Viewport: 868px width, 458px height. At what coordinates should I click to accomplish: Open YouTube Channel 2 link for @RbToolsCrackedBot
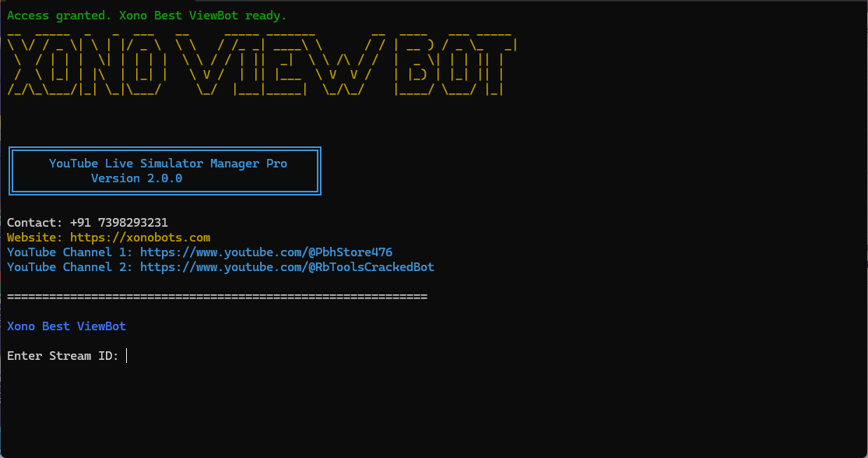click(x=288, y=266)
